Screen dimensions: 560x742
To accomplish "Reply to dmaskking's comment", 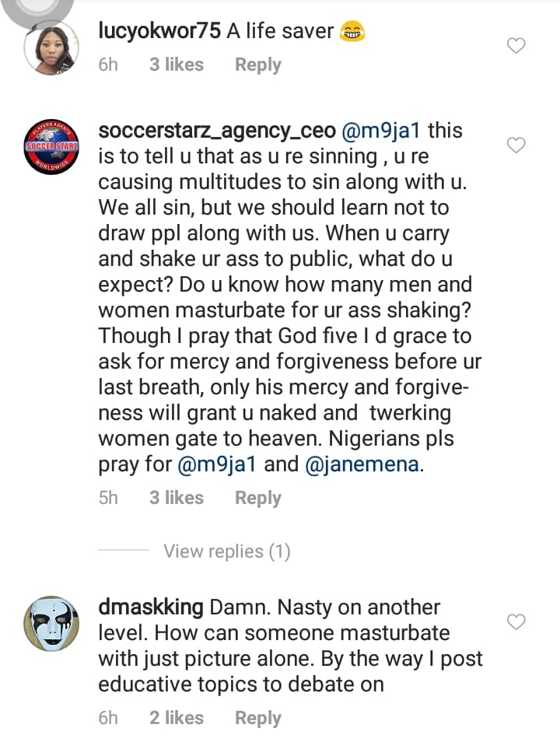I will point(257,718).
